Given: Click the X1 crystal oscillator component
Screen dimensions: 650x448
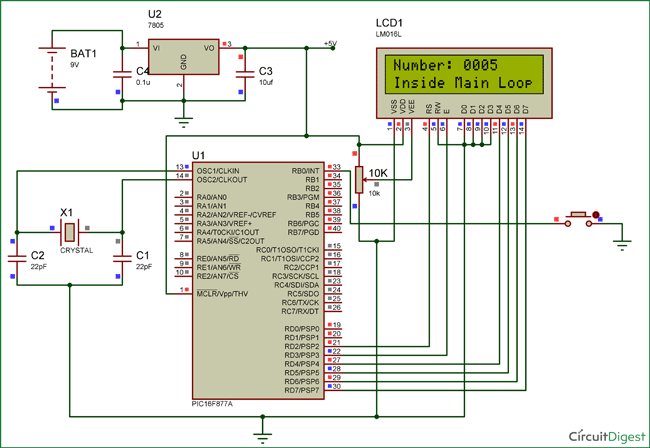Looking at the screenshot, I should pyautogui.click(x=68, y=232).
